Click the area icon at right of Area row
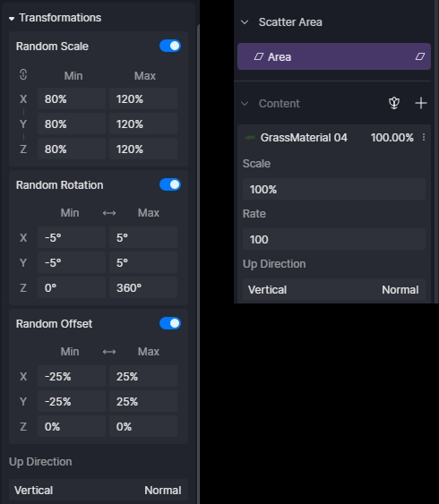This screenshot has width=439, height=504. point(419,56)
